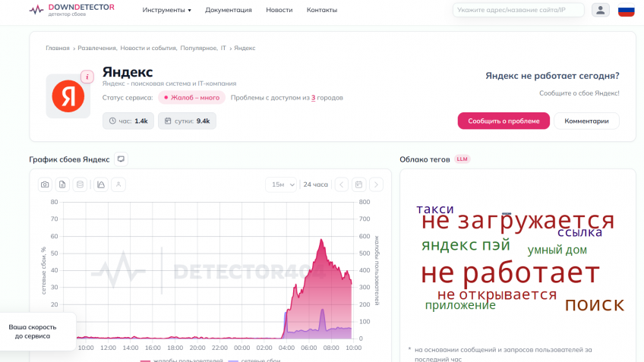Click the 'яндекс пэй' tag

466,245
